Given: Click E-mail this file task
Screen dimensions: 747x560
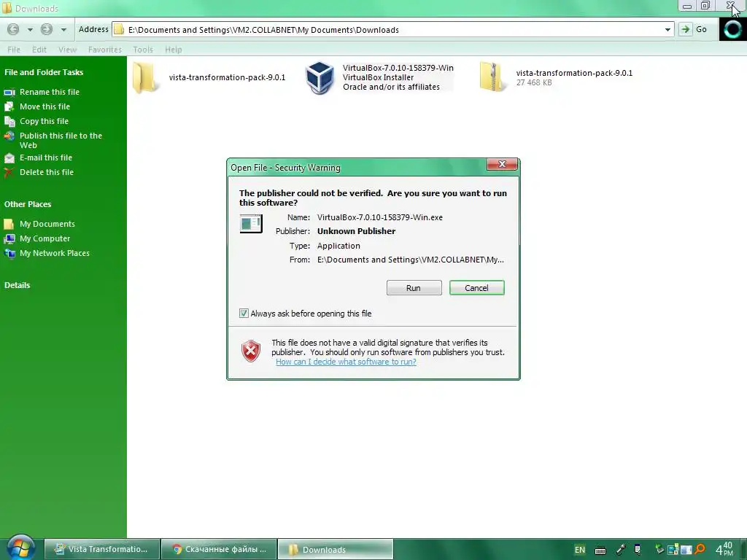Looking at the screenshot, I should pos(46,157).
